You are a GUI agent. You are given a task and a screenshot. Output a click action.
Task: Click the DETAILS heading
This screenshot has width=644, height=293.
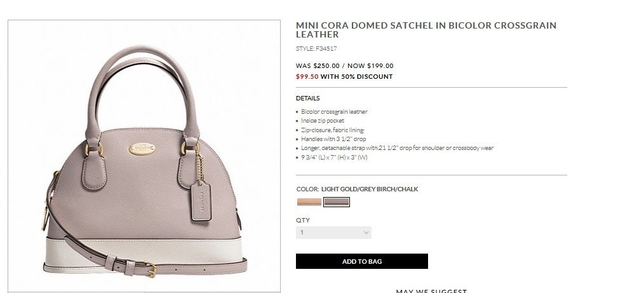pos(308,99)
